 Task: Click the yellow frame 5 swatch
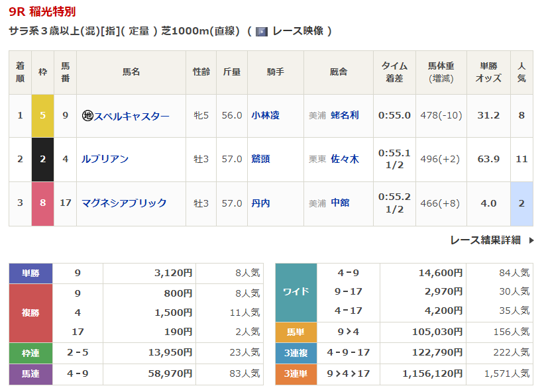point(42,115)
